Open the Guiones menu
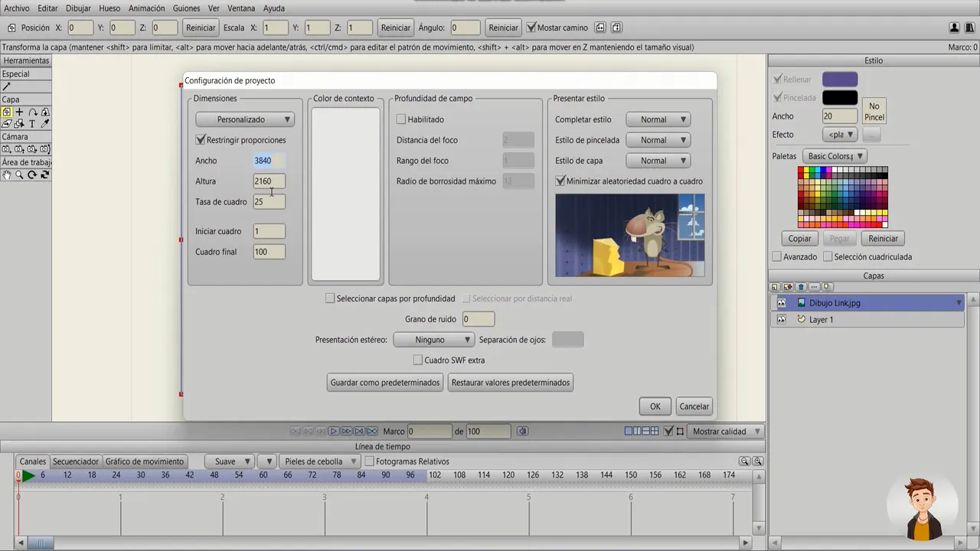 click(186, 8)
